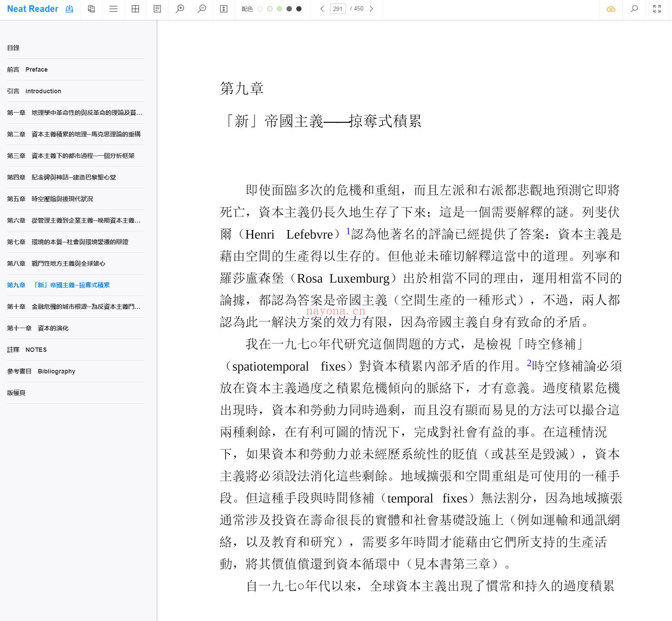The image size is (672, 621).
Task: Click the Neat Reader logo
Action: point(33,9)
